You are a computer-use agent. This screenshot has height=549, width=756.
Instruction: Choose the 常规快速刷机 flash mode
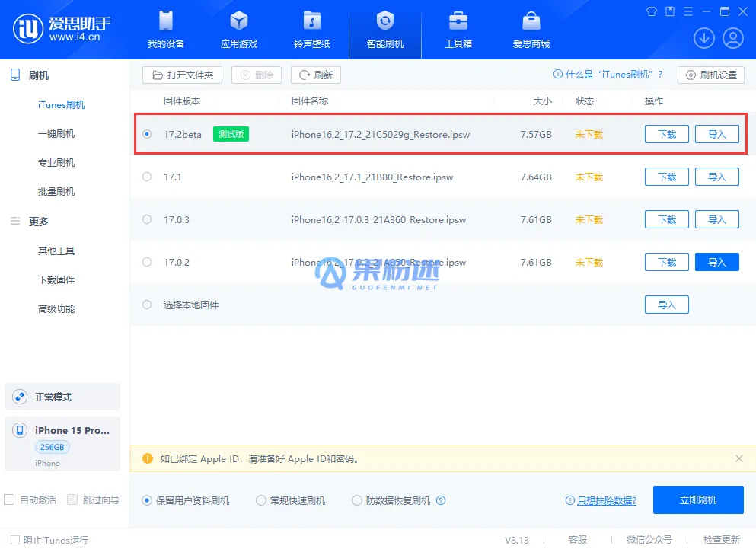point(261,500)
